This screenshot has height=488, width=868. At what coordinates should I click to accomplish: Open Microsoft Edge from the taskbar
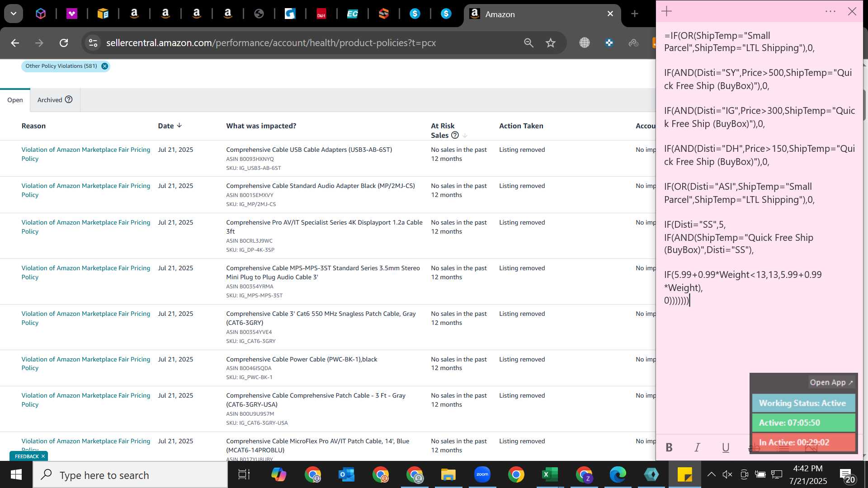[618, 475]
